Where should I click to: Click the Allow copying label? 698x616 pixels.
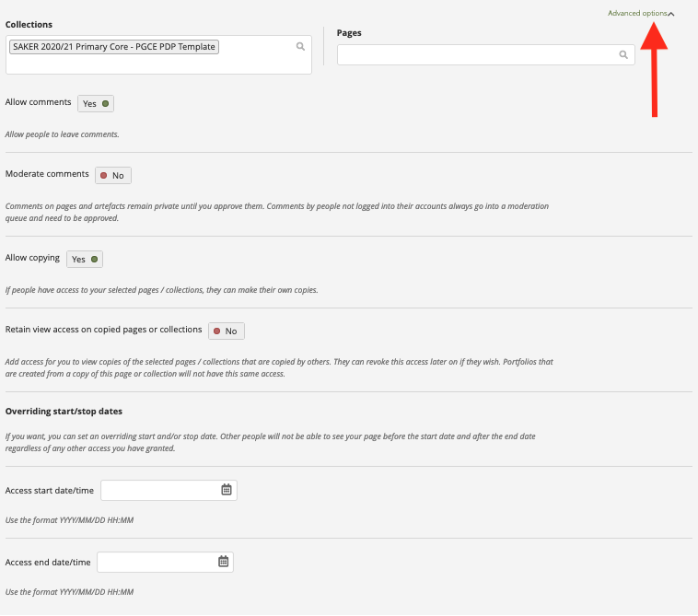tap(32, 258)
